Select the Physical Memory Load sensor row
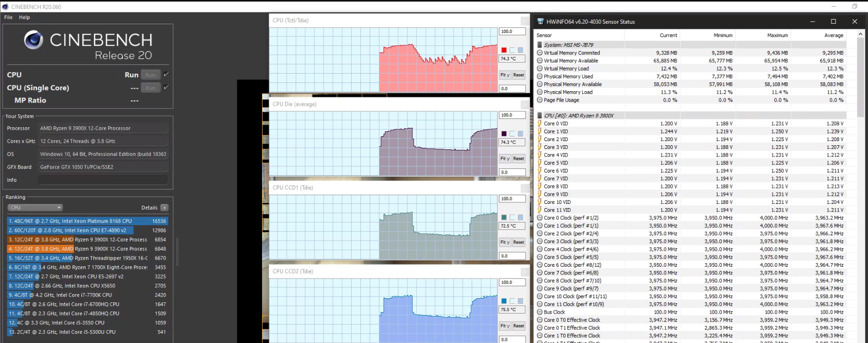 691,92
